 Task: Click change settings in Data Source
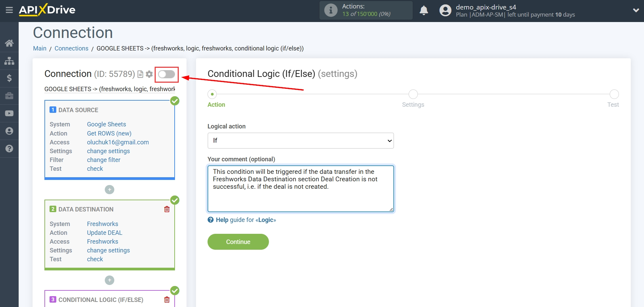(108, 151)
